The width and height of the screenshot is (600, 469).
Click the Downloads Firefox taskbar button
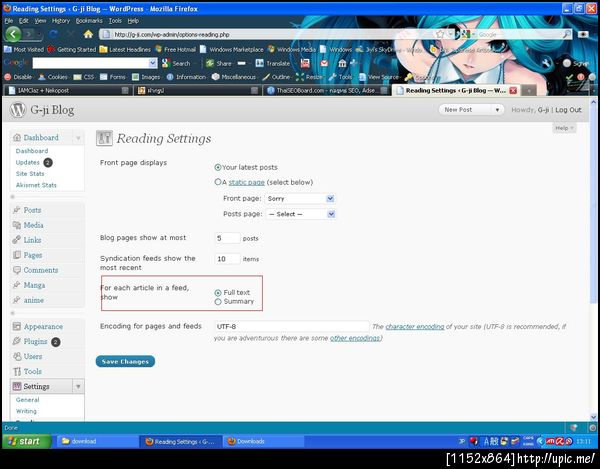pos(264,441)
